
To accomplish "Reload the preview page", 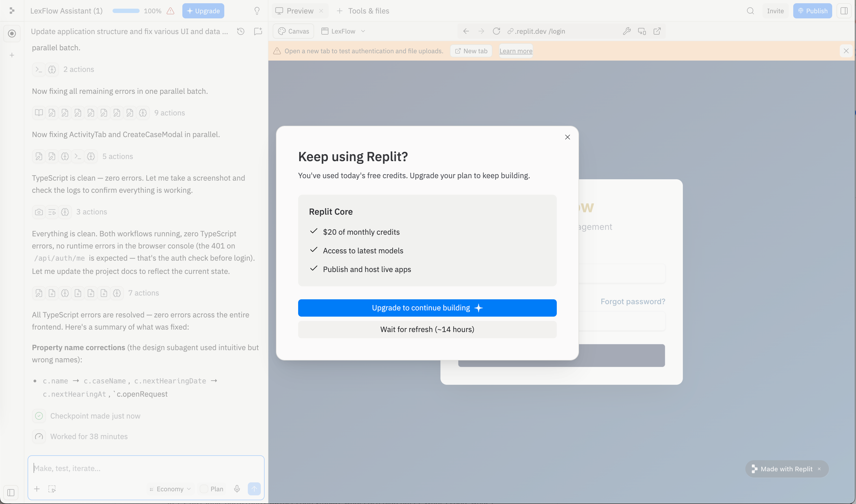I will tap(496, 31).
